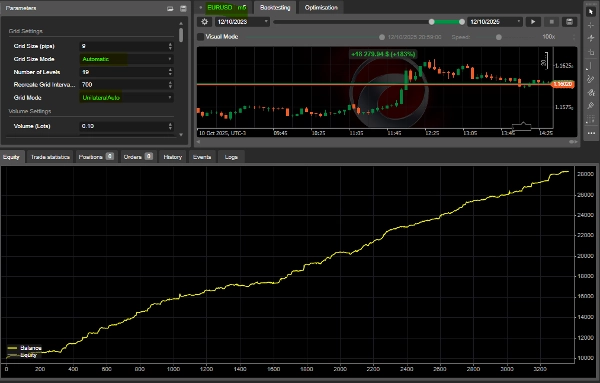Click the backtest period start slider handle

pos(432,22)
